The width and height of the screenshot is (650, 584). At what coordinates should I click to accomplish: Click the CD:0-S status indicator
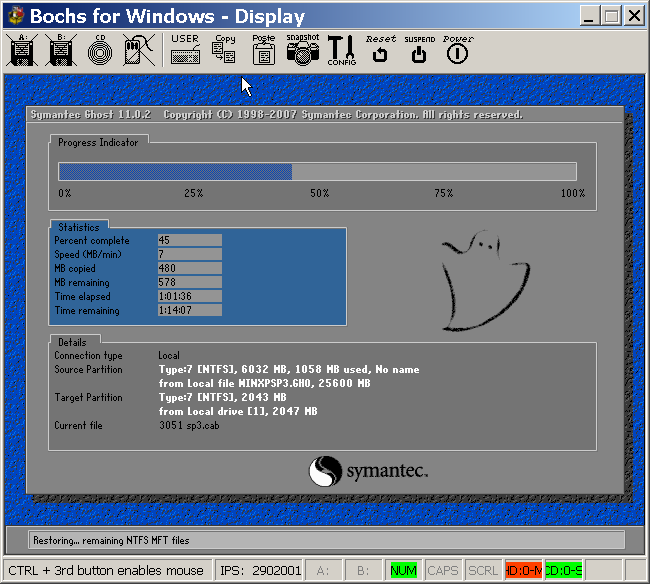point(564,571)
